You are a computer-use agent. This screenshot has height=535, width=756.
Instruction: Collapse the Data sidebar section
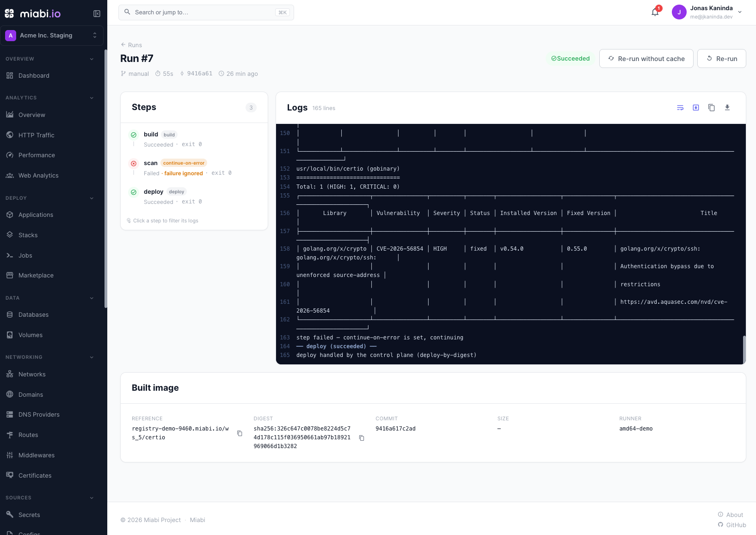click(92, 298)
